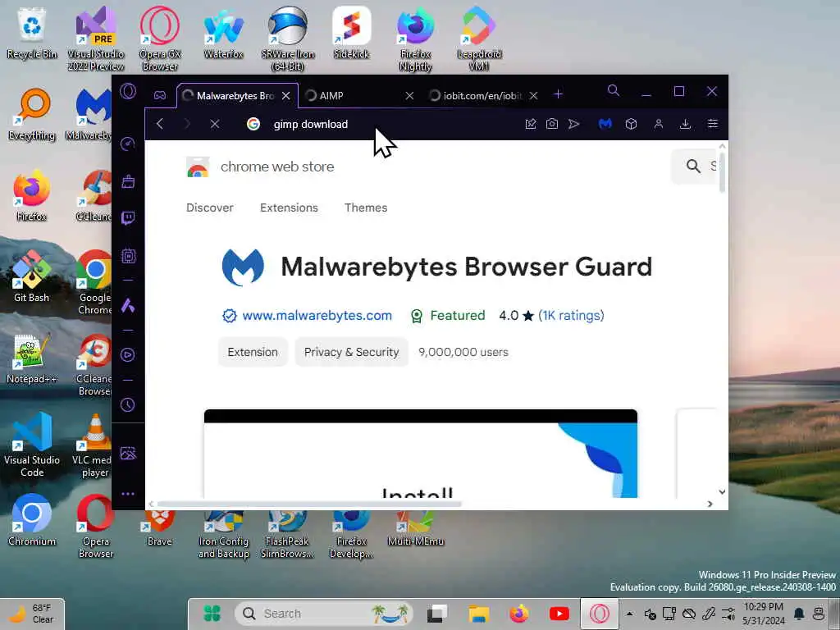Click the edit page pencil icon
The image size is (840, 630).
(531, 124)
